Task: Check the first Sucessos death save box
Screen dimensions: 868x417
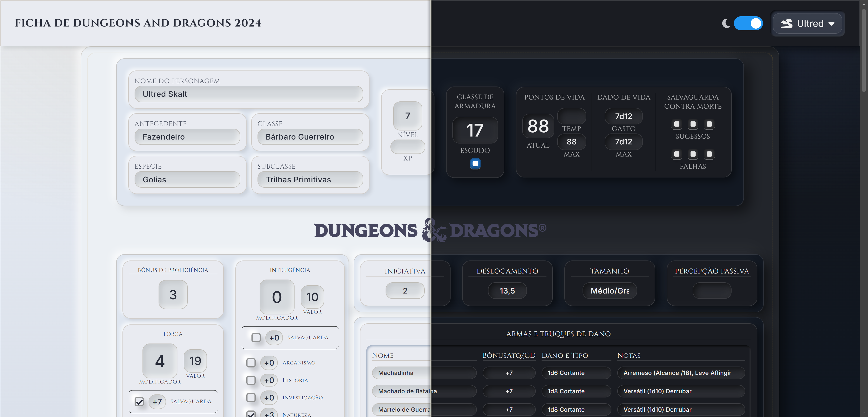Action: coord(677,124)
